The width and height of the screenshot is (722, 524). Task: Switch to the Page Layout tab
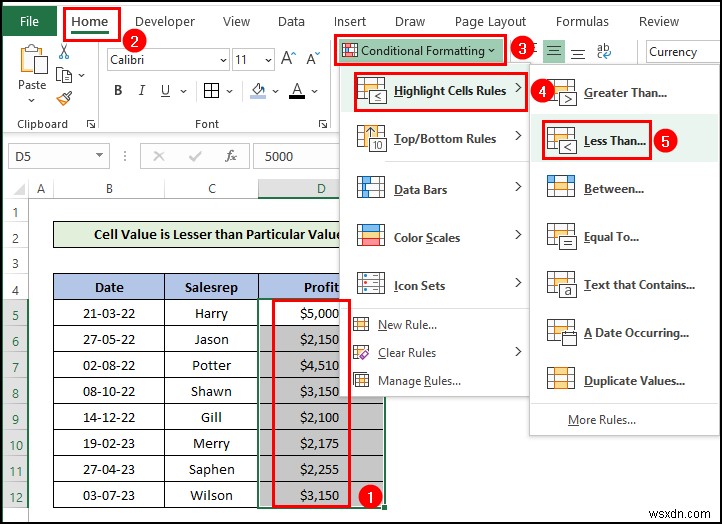click(490, 22)
